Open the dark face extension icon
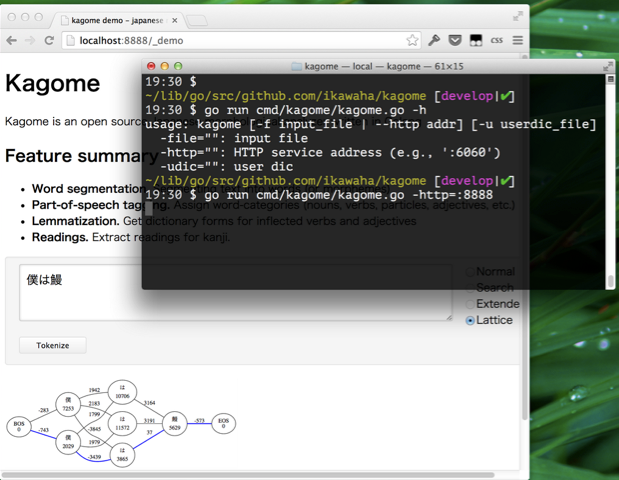The image size is (619, 480). tap(476, 40)
